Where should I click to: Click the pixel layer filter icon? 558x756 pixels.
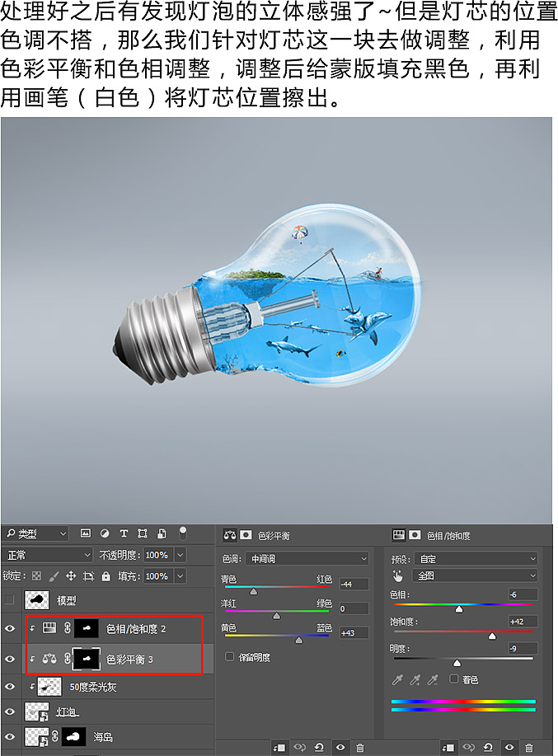click(85, 533)
